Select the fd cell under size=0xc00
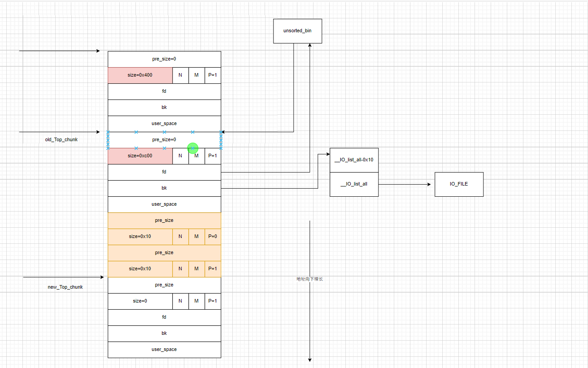Screen dimensions: 588x368 click(x=164, y=172)
